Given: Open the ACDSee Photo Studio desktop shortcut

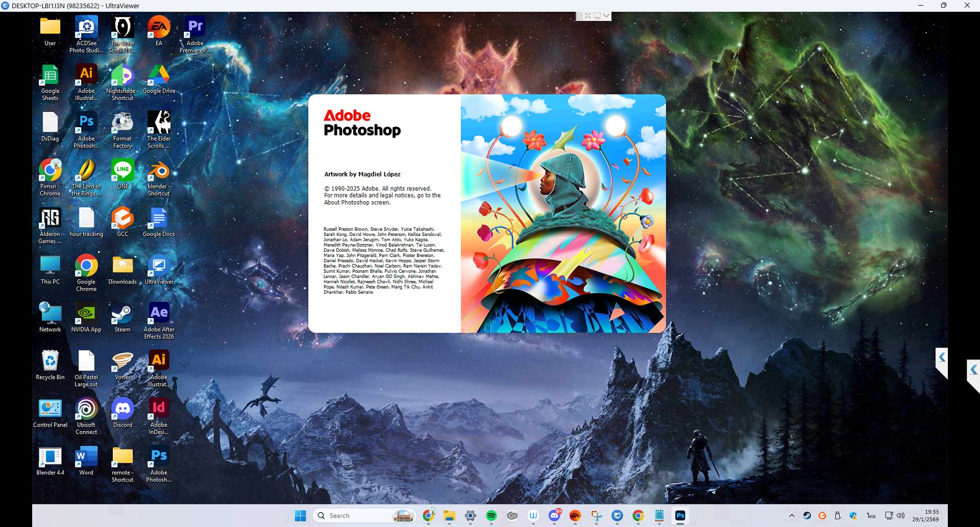Looking at the screenshot, I should [86, 34].
